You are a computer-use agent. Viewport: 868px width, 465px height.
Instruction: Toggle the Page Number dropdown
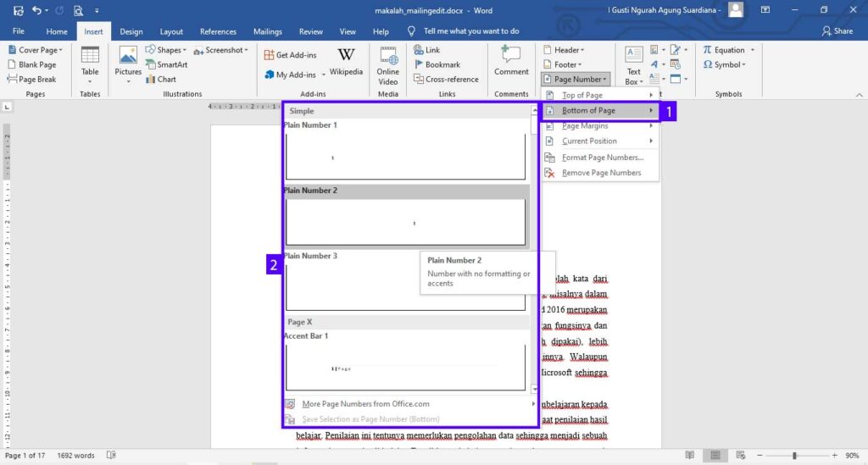click(x=576, y=79)
